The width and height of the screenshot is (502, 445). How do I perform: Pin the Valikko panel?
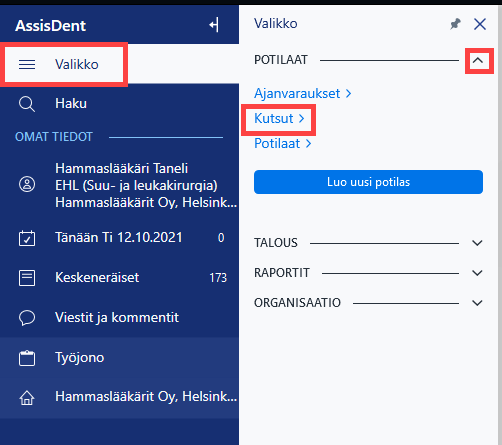(455, 24)
